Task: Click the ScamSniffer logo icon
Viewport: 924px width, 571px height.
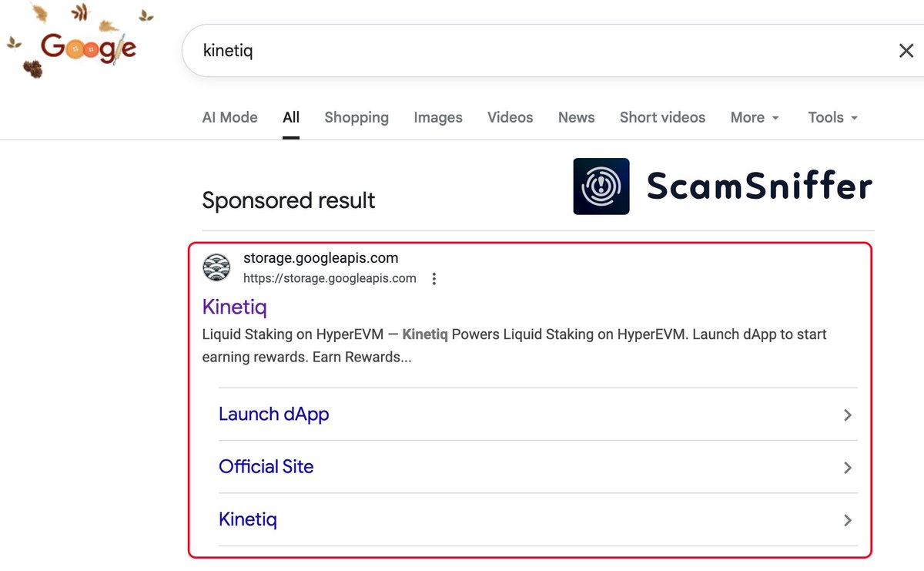Action: (x=601, y=186)
